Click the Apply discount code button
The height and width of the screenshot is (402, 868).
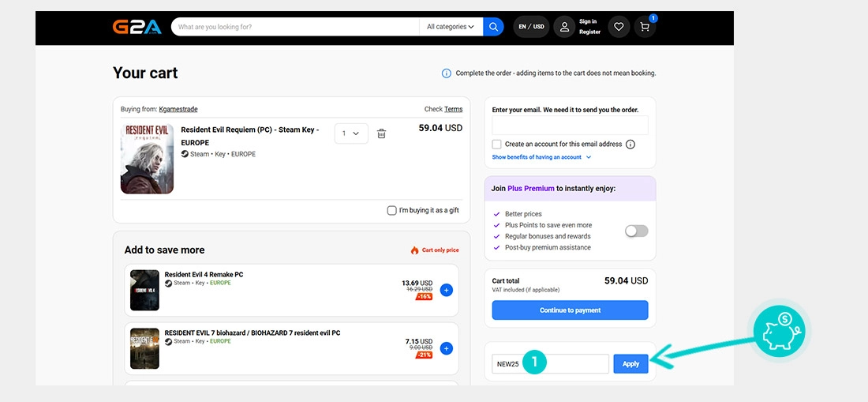click(630, 364)
